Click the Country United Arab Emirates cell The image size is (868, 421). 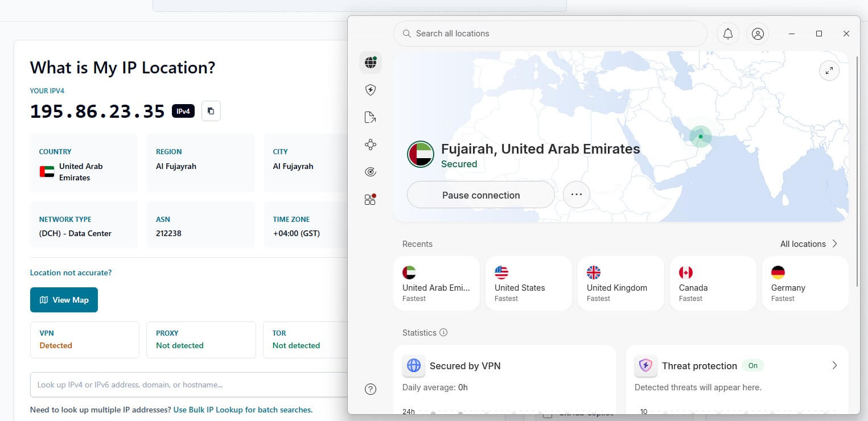tap(84, 163)
